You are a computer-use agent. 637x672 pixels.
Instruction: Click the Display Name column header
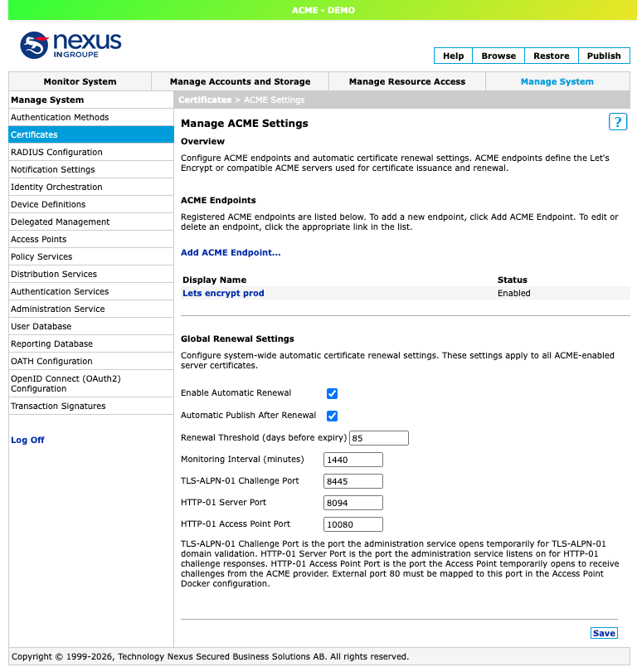(x=214, y=280)
